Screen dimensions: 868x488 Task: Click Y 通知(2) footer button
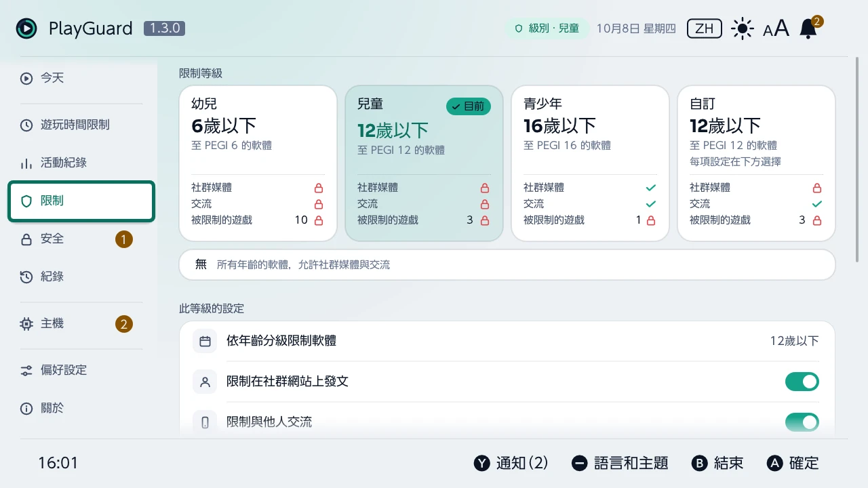click(x=511, y=463)
